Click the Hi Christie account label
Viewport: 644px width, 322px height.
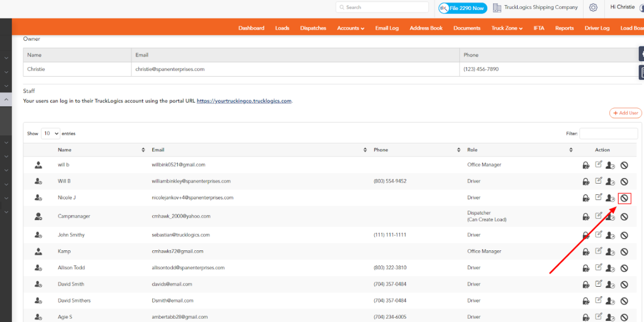coord(623,7)
